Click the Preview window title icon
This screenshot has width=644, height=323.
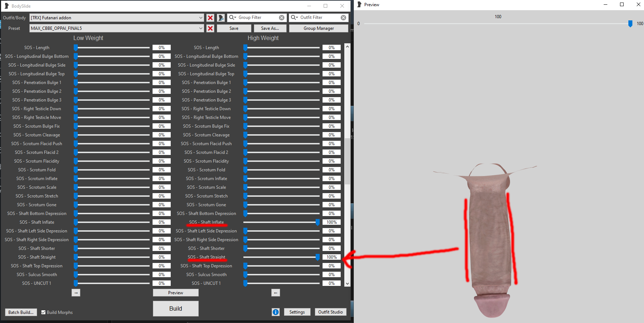tap(360, 4)
